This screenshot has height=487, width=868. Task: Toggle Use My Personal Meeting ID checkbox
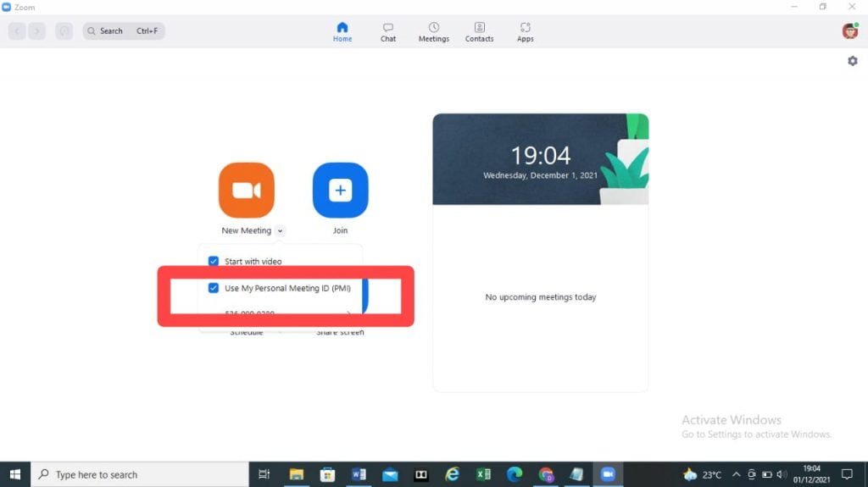(x=214, y=288)
